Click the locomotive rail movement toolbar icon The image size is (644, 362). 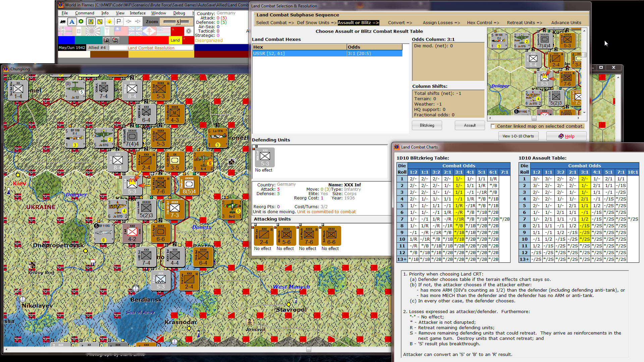pyautogui.click(x=63, y=22)
